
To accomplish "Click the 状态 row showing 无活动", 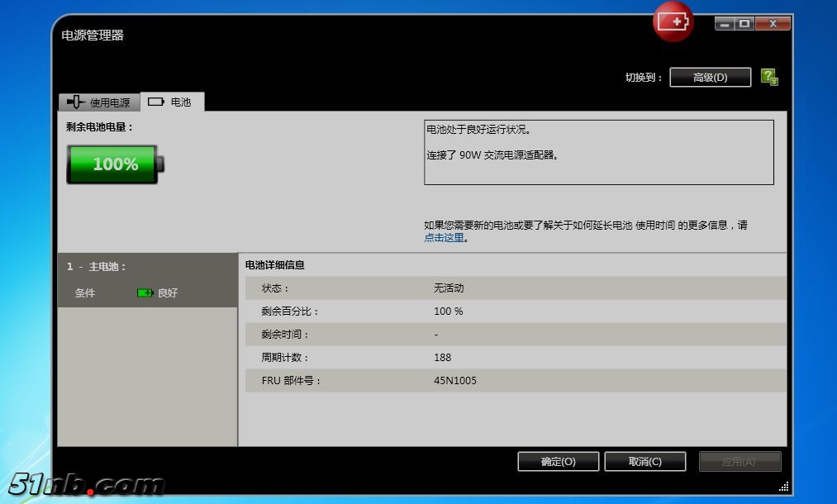I will tap(512, 288).
